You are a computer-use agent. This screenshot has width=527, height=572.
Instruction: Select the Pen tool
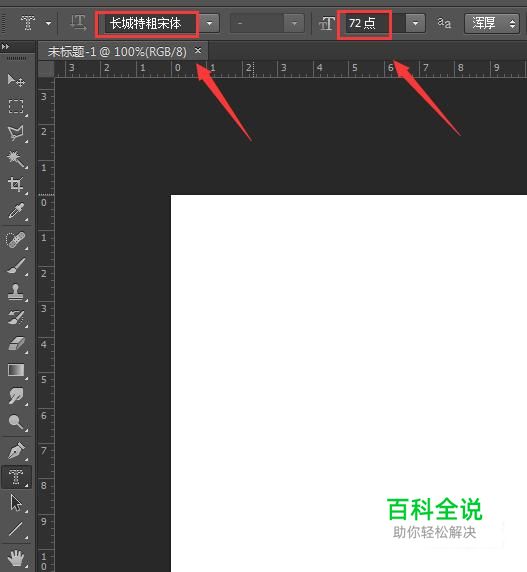pos(16,451)
